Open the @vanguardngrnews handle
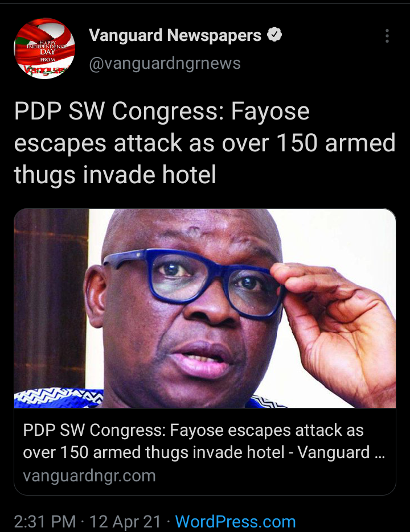 point(165,63)
